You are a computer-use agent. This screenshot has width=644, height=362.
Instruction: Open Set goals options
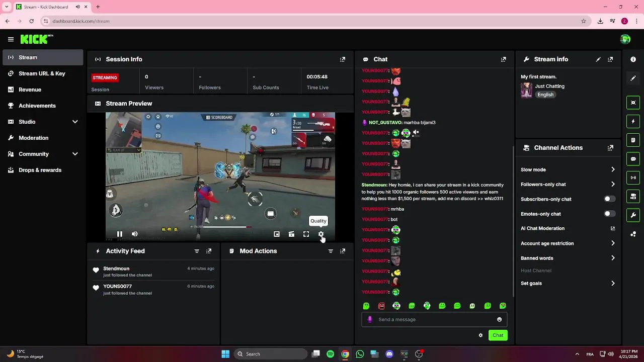568,284
